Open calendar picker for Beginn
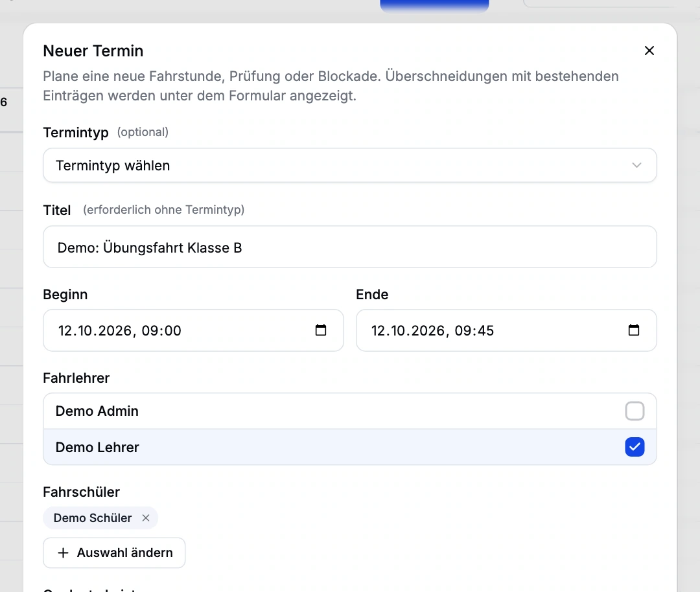700x592 pixels. [321, 330]
